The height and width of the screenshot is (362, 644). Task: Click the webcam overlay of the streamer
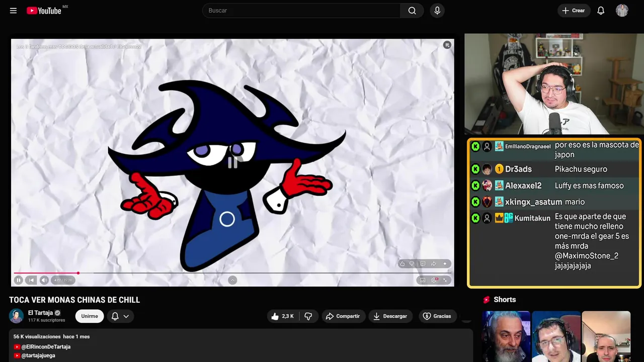click(554, 84)
